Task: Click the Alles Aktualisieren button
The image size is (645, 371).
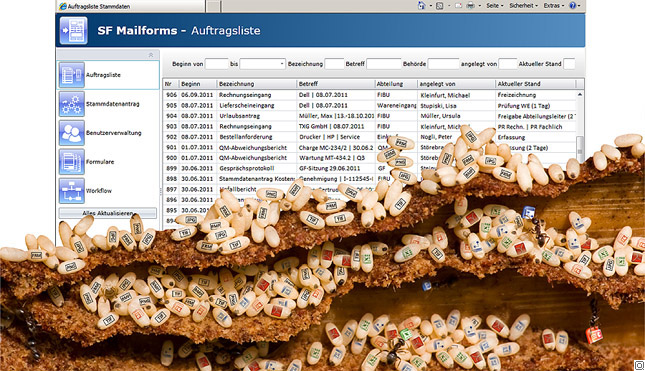Action: [x=108, y=213]
